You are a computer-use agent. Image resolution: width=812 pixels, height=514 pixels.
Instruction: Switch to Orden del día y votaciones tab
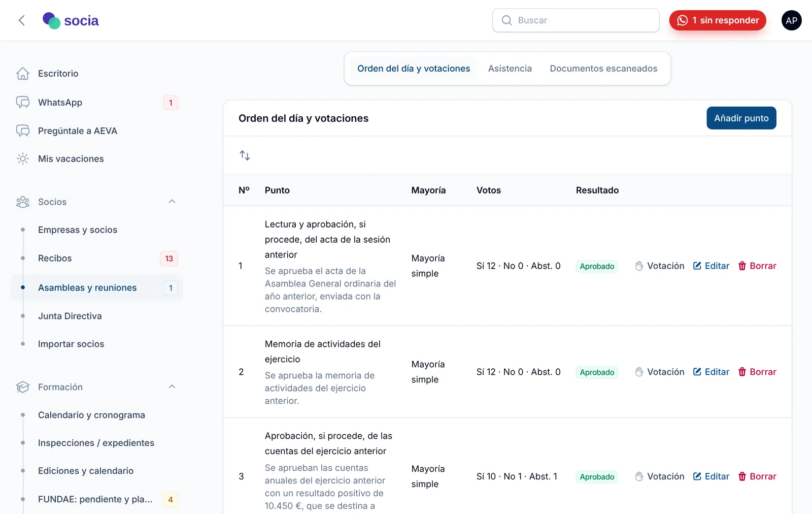tap(414, 69)
